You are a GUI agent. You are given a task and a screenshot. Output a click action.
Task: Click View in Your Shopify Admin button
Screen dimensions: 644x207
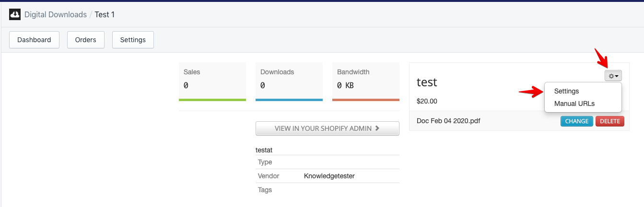(x=327, y=128)
